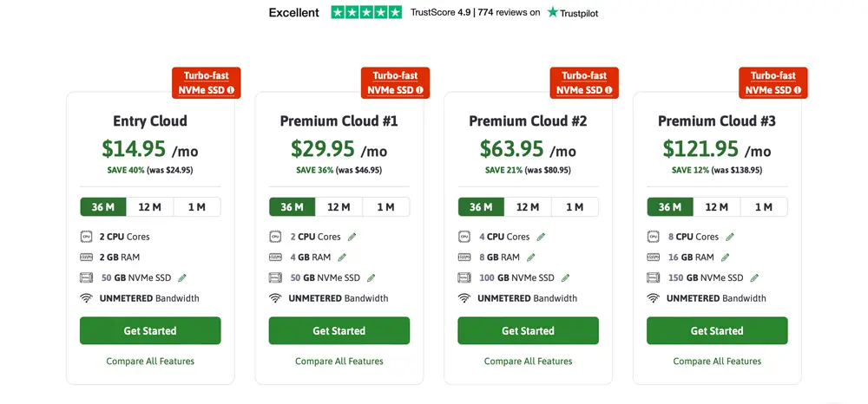Viewport: 868px width, 404px height.
Task: Edit CPU cores on Premium Cloud #1
Action: tap(352, 237)
